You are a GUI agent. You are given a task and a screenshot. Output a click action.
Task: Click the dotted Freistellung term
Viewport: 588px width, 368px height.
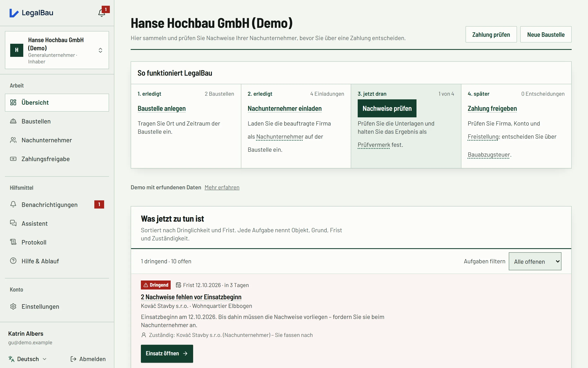(483, 137)
